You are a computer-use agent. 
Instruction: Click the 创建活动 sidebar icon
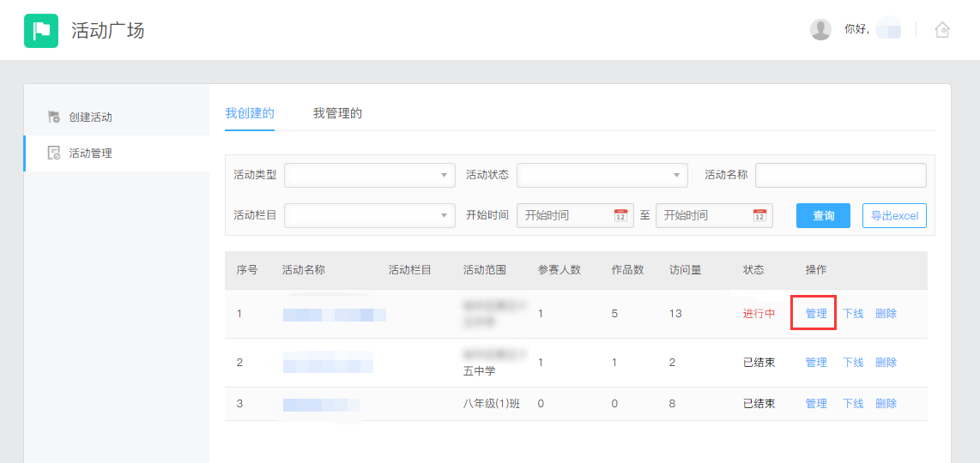pyautogui.click(x=54, y=117)
